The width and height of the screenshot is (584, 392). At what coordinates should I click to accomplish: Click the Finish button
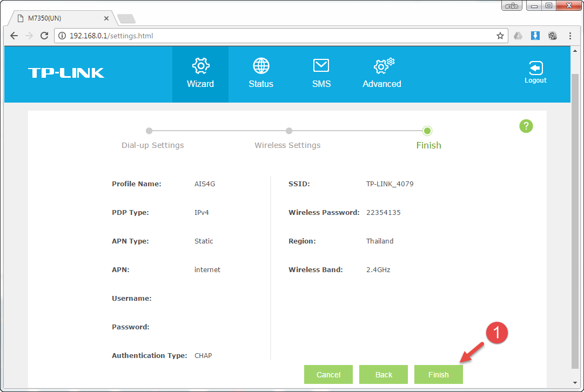pyautogui.click(x=438, y=375)
